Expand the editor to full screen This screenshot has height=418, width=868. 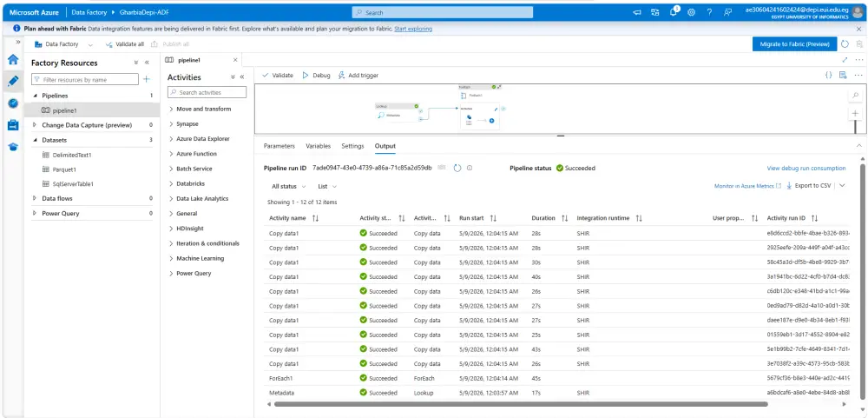click(x=845, y=59)
